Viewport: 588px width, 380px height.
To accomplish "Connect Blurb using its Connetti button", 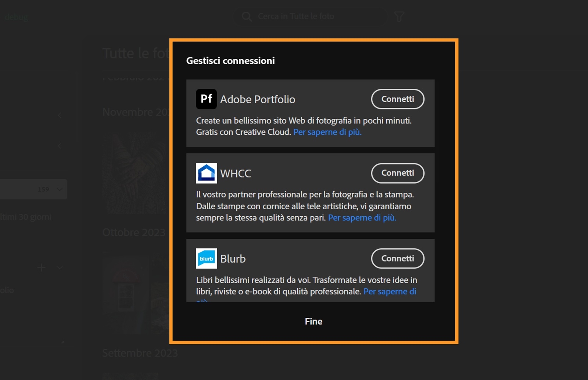I will click(398, 258).
